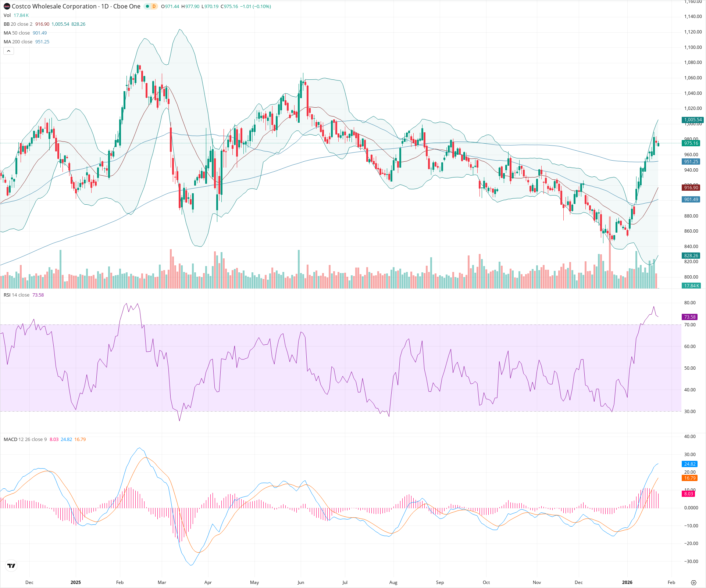Toggle the MA 50 close indicator
Viewport: 706px width, 588px height.
[x=17, y=33]
